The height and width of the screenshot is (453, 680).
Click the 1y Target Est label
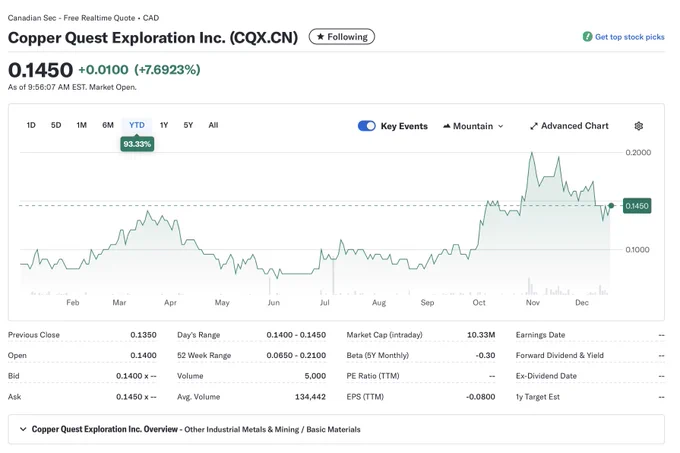click(x=538, y=397)
